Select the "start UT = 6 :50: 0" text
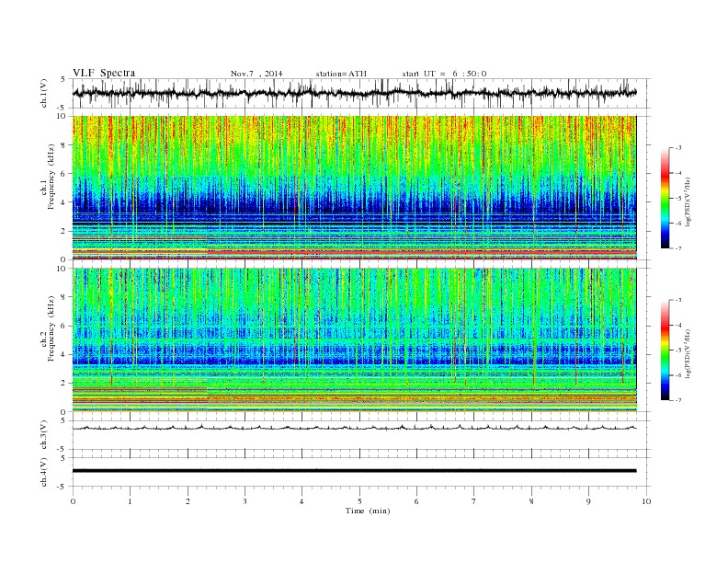The image size is (728, 563). point(444,74)
